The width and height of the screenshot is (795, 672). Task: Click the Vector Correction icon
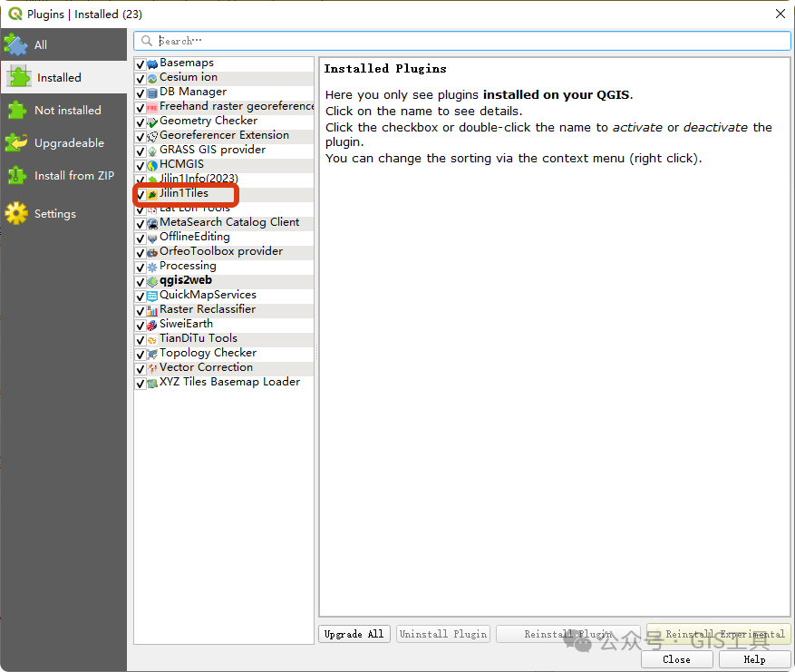click(x=152, y=369)
